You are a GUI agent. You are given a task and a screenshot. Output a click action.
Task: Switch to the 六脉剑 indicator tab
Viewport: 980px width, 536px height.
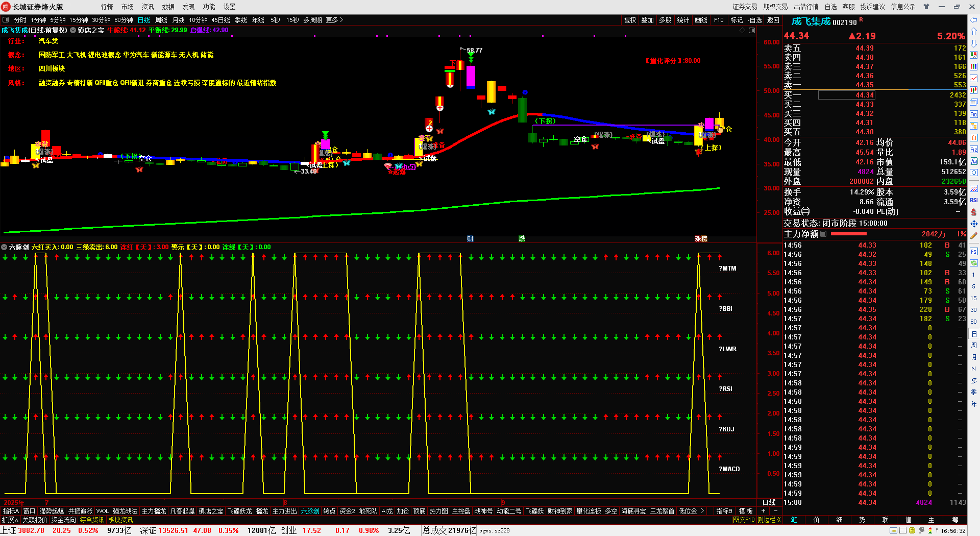[310, 511]
